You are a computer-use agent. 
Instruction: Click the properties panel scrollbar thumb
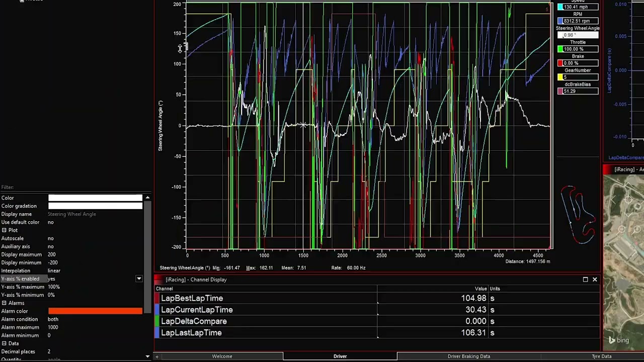(147, 256)
